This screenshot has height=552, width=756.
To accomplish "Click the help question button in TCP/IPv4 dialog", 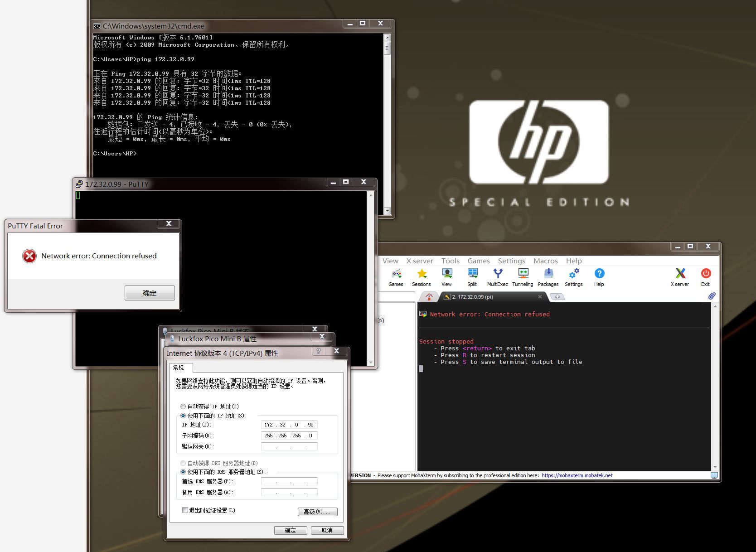I will [319, 351].
